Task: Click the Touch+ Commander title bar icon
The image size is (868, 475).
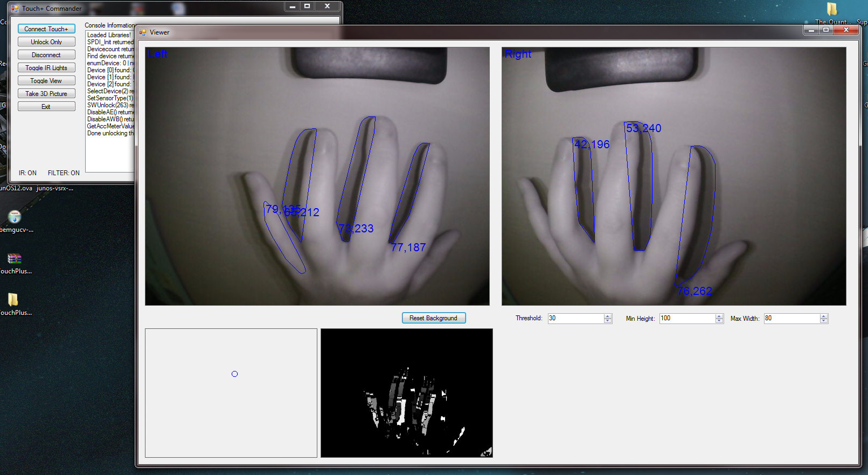Action: coord(15,9)
